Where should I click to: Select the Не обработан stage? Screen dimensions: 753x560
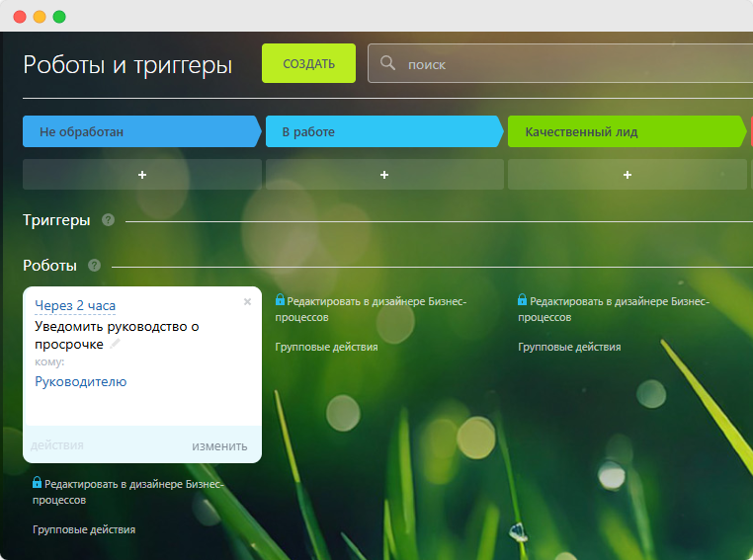click(x=141, y=131)
